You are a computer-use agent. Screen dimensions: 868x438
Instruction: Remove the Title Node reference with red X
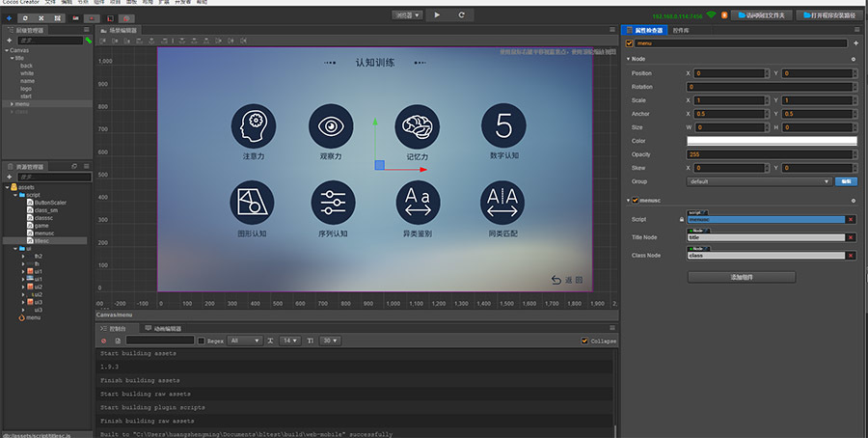[x=851, y=237]
